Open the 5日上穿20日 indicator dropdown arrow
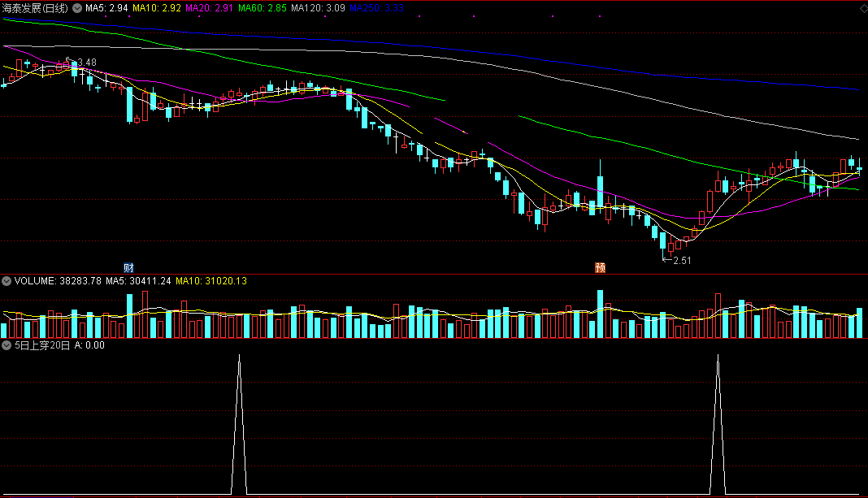 (7, 345)
